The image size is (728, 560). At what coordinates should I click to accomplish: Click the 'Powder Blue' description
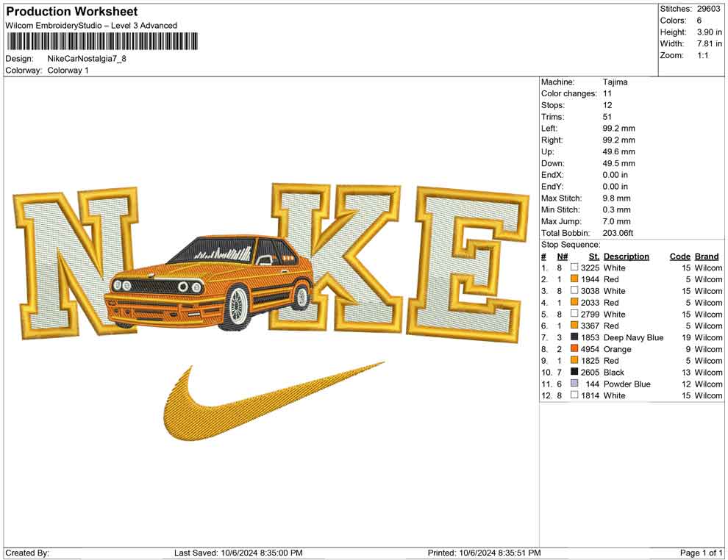[627, 384]
